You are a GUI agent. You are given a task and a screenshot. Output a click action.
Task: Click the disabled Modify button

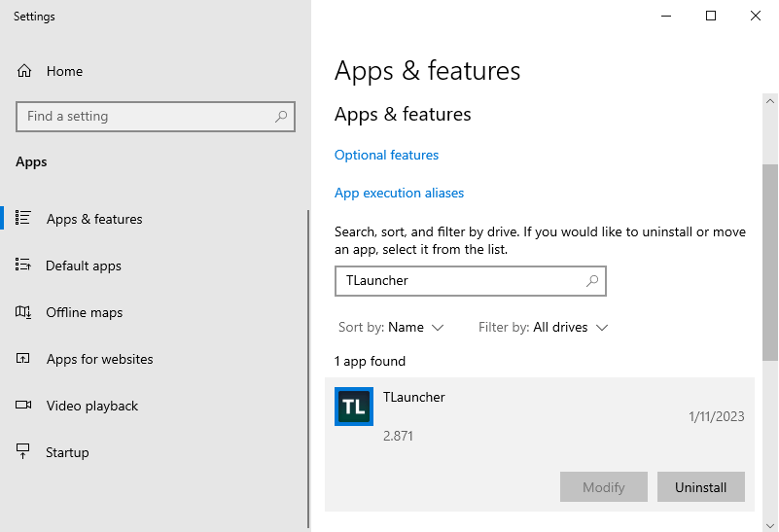(604, 487)
